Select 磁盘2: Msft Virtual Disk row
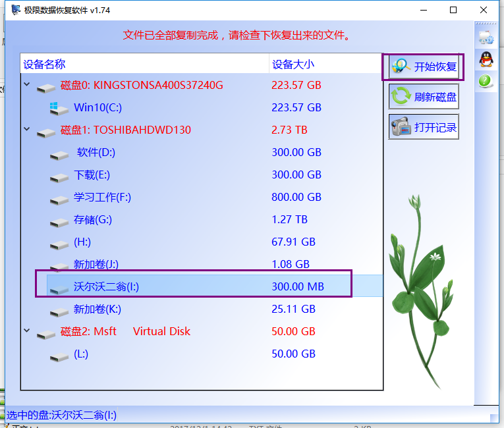 (x=202, y=331)
